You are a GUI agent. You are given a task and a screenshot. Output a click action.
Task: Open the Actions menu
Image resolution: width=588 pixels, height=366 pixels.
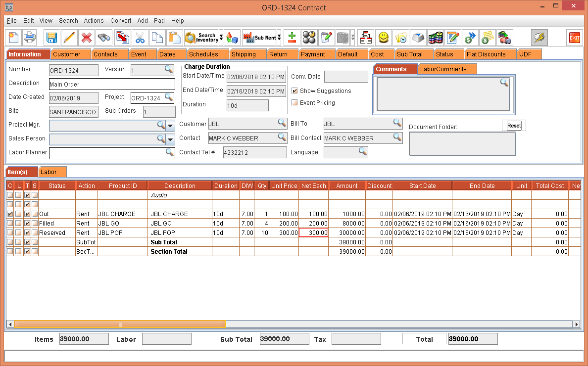pyautogui.click(x=94, y=21)
